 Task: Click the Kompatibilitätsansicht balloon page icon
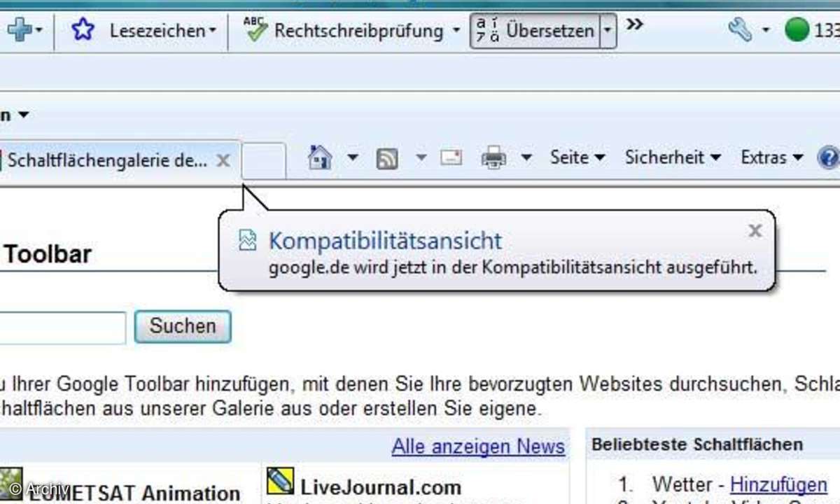coord(248,241)
